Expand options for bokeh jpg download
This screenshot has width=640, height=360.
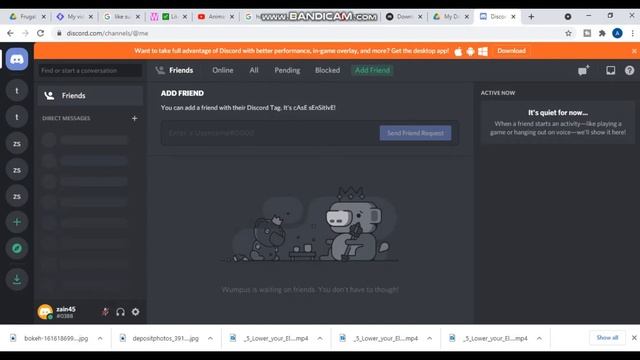point(100,338)
